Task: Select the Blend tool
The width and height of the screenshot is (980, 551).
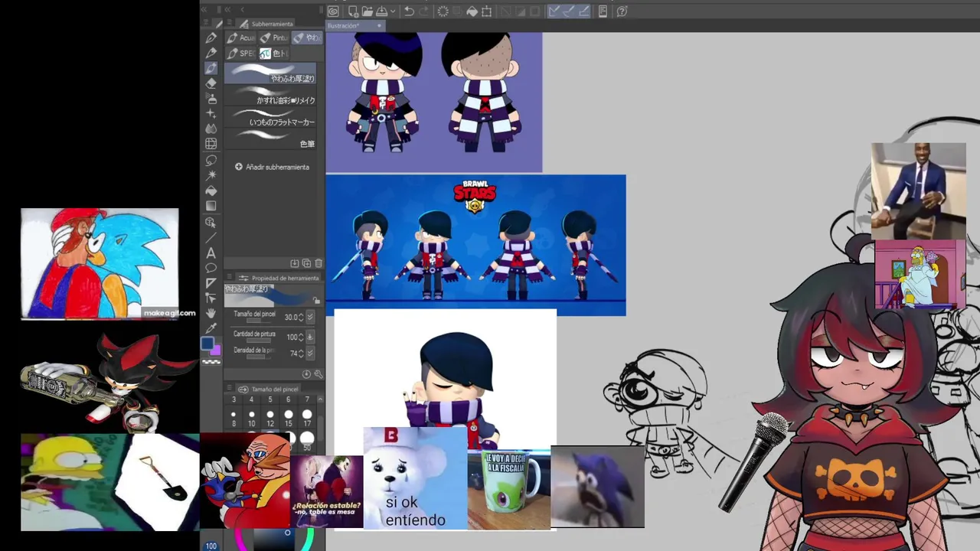Action: tap(211, 129)
